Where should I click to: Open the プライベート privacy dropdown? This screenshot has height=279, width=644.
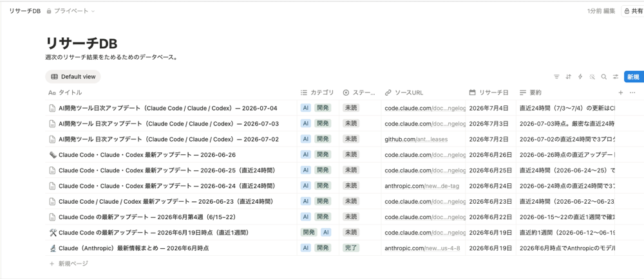70,11
